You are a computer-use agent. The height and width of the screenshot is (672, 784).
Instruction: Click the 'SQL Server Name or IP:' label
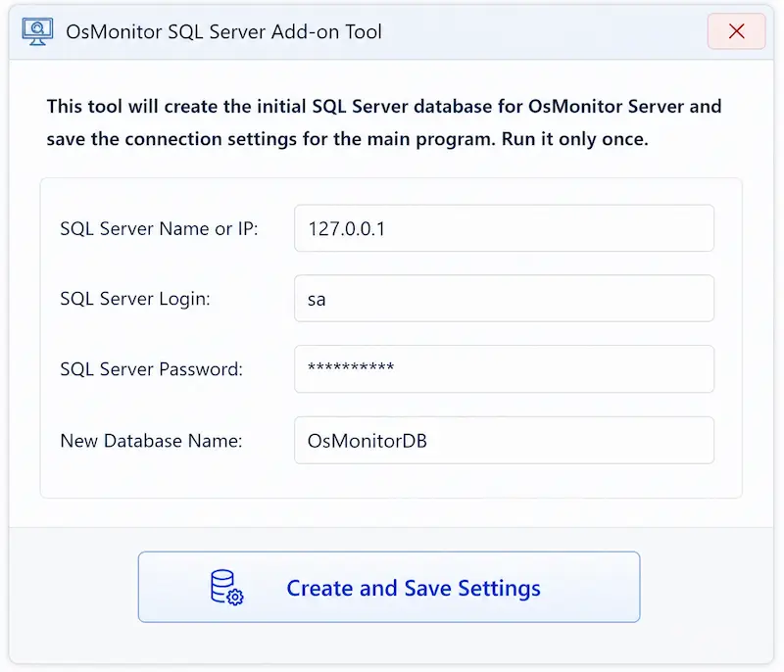coord(159,229)
